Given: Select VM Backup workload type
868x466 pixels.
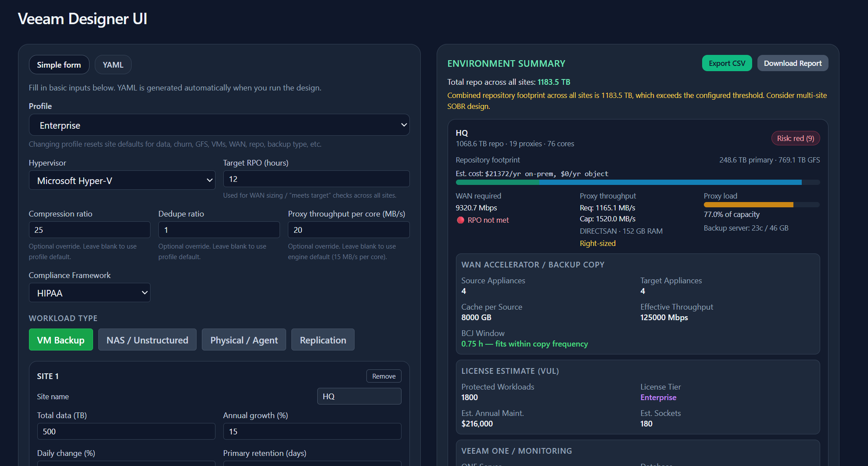Looking at the screenshot, I should pyautogui.click(x=61, y=340).
